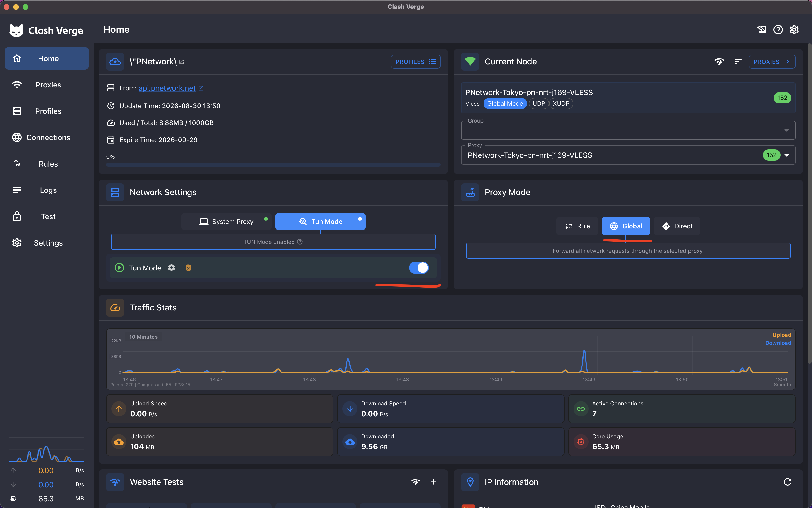The height and width of the screenshot is (508, 812).
Task: Go to Proxies in sidebar
Action: (47, 85)
